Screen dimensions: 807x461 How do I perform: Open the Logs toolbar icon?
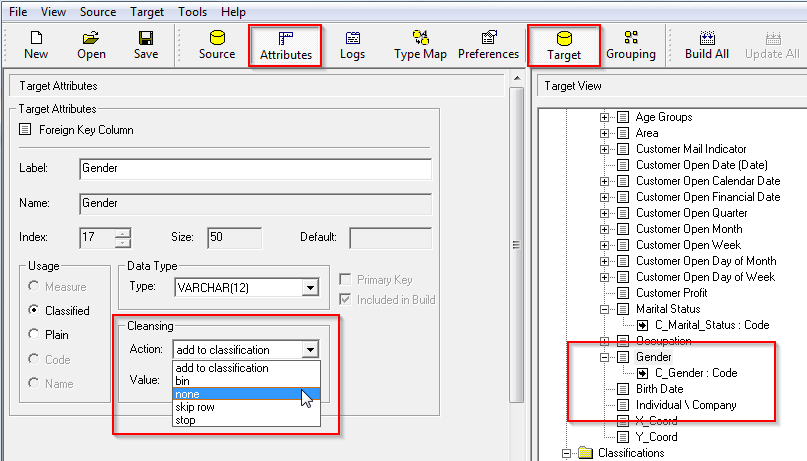point(352,45)
